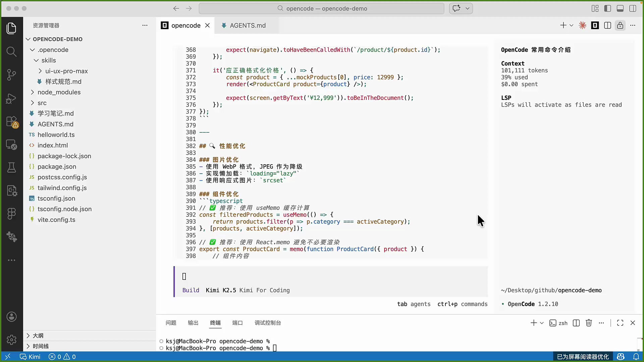The height and width of the screenshot is (362, 644).
Task: Maximize the terminal panel size
Action: coord(620,323)
